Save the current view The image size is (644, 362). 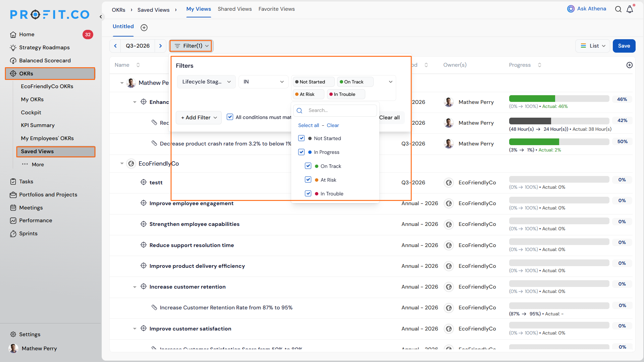(624, 46)
